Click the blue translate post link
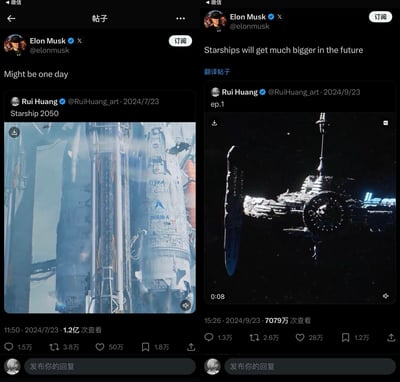Screen dimensions: 400x382 (x=217, y=71)
